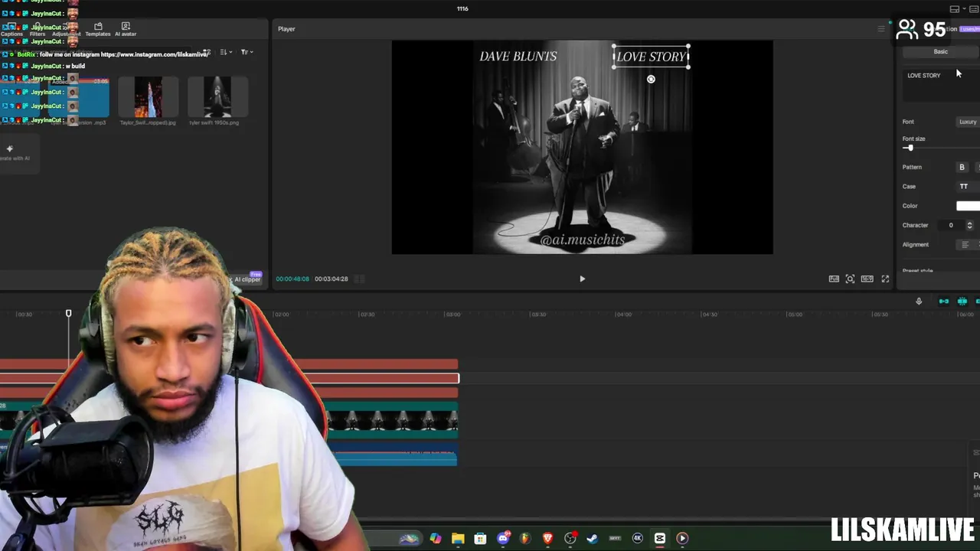Image resolution: width=980 pixels, height=551 pixels.
Task: Switch to the Basic text tab
Action: click(x=940, y=52)
